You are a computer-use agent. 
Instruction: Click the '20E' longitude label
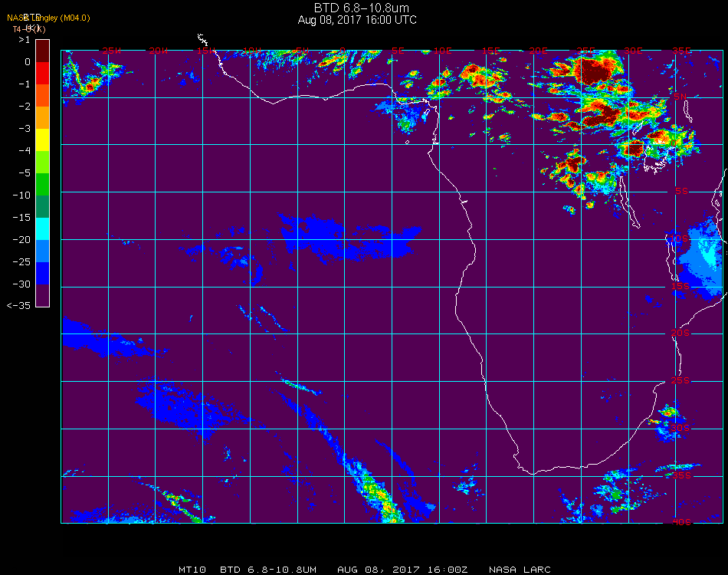pyautogui.click(x=538, y=51)
